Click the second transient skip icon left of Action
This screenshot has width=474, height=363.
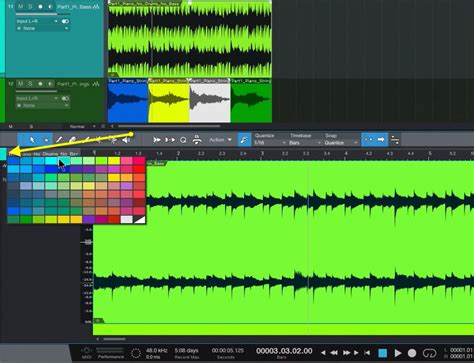coord(170,140)
